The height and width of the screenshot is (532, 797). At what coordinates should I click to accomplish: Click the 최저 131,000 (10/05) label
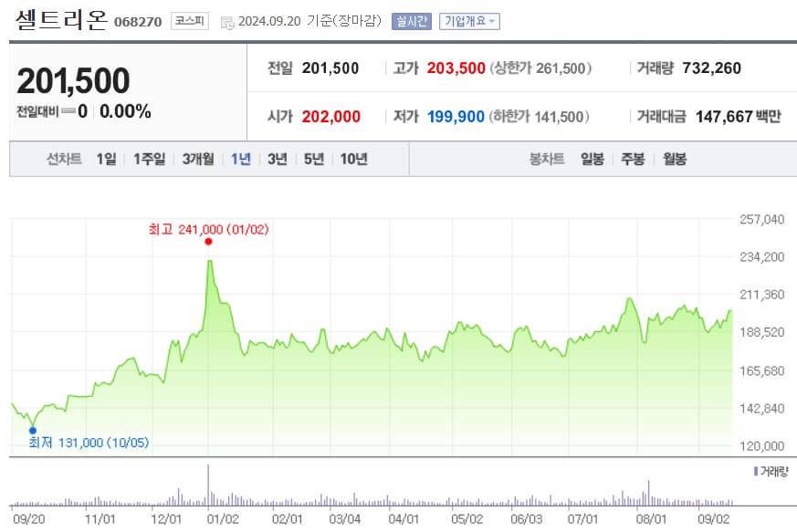[x=89, y=443]
